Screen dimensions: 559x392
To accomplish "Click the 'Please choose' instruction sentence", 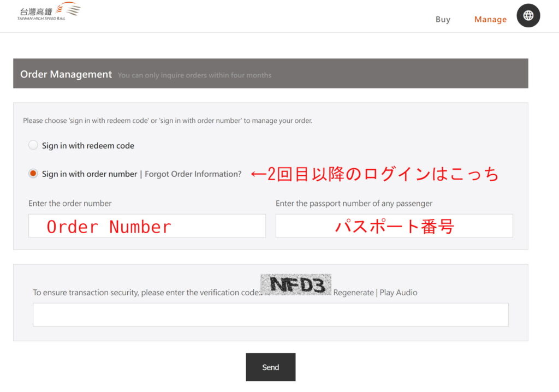I will point(168,121).
